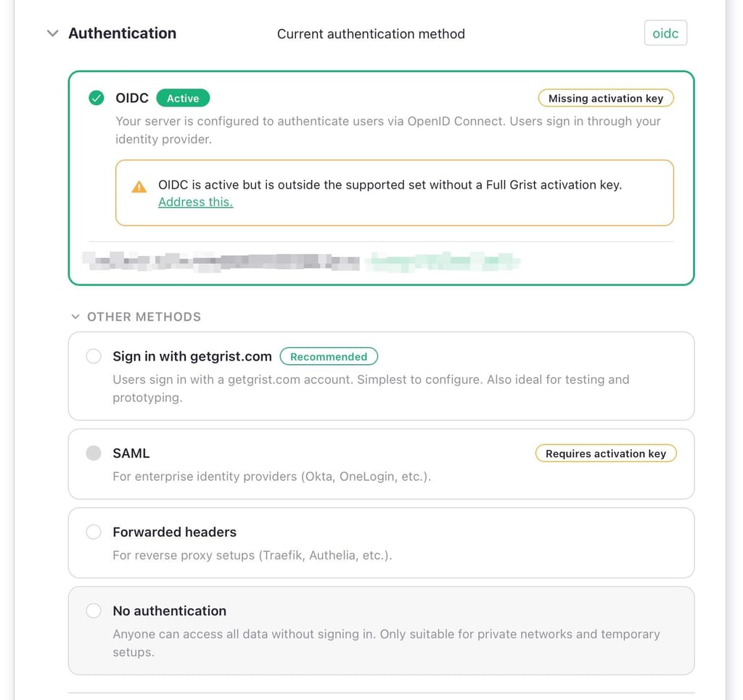Click the SAML method title

pyautogui.click(x=131, y=453)
